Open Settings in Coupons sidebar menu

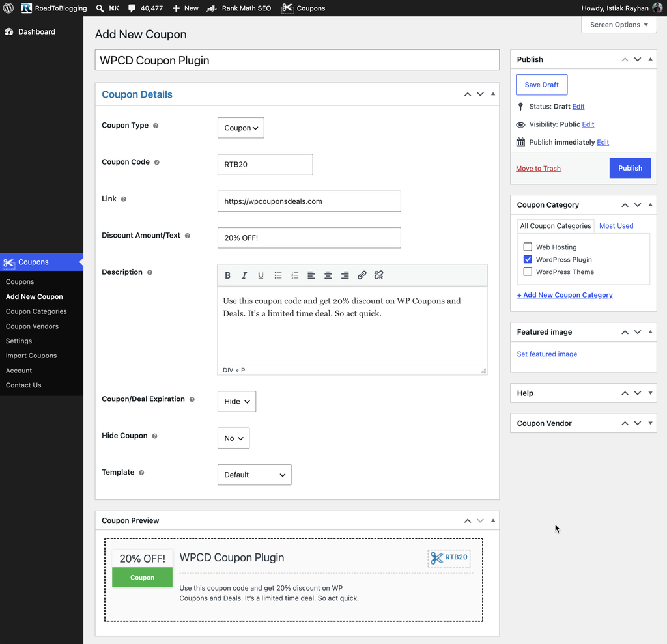click(x=19, y=341)
